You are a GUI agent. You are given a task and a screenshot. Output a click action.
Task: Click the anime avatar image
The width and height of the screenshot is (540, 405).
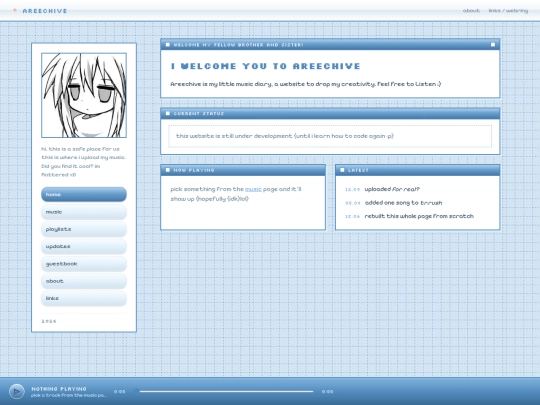[84, 95]
